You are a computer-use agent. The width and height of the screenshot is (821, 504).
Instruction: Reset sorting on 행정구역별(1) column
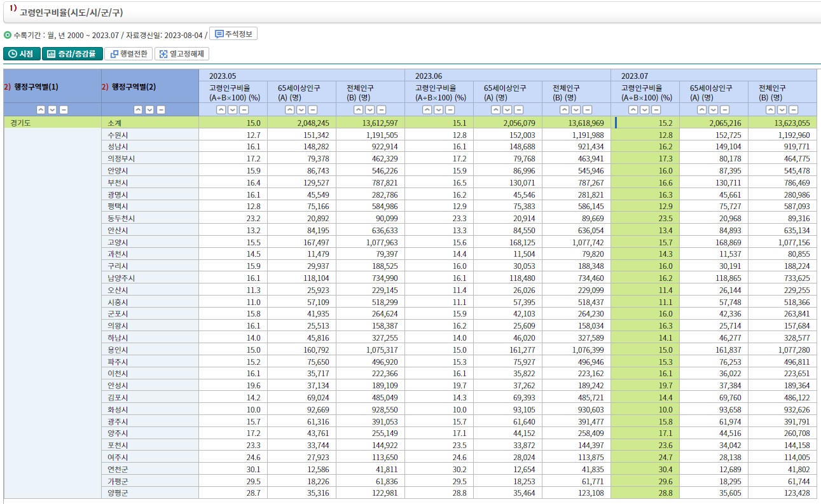(x=63, y=110)
